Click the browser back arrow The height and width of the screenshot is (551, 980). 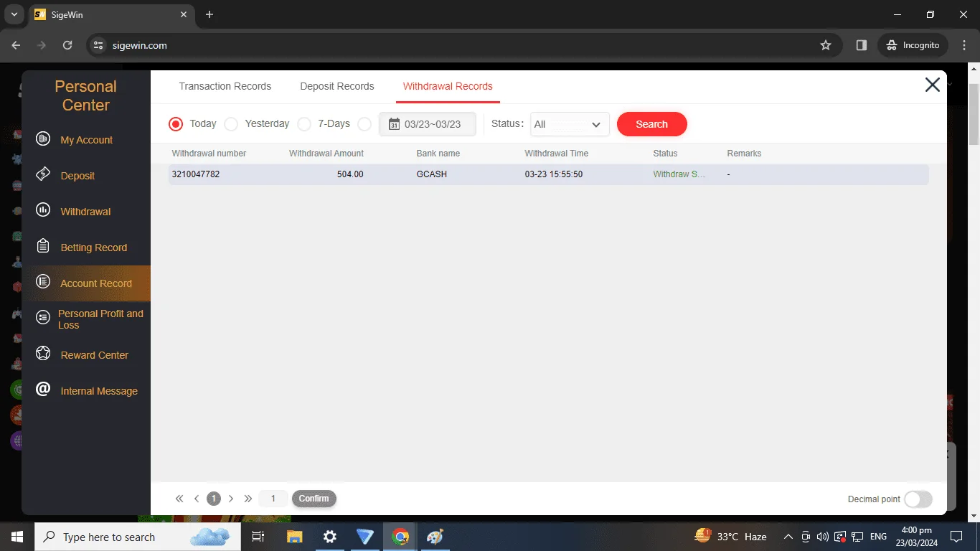17,45
